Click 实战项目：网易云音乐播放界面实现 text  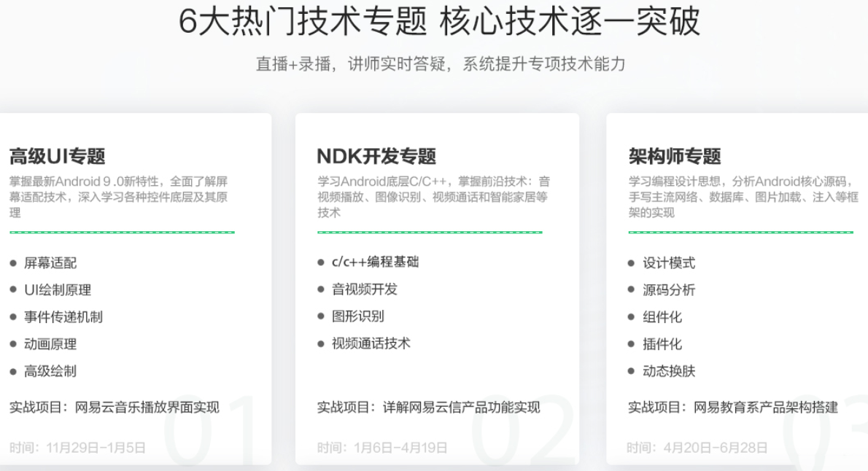point(115,408)
